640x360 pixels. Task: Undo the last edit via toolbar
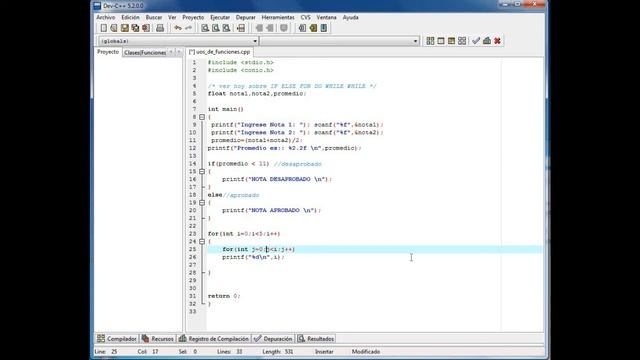[x=178, y=28]
